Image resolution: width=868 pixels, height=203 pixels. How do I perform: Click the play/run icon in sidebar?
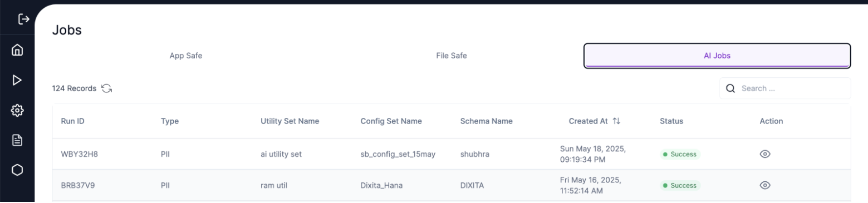tap(17, 80)
